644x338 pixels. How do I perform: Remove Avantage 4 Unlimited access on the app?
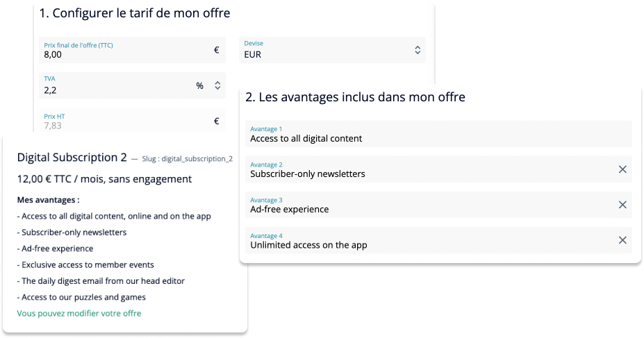(x=622, y=240)
